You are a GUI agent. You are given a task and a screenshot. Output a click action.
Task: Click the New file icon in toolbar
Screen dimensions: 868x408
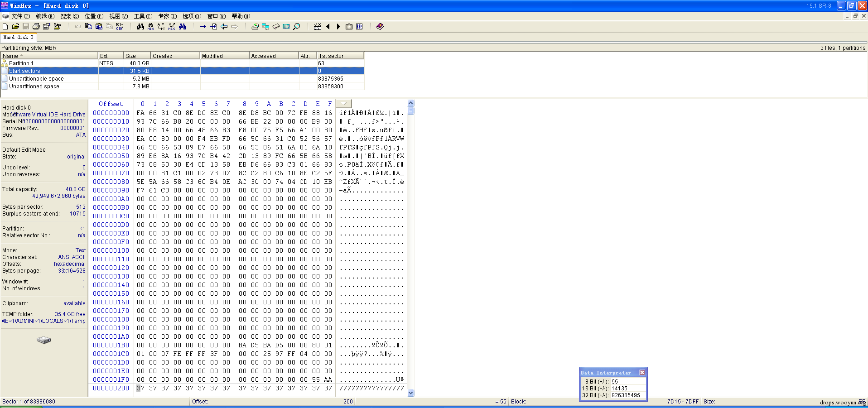pyautogui.click(x=5, y=27)
